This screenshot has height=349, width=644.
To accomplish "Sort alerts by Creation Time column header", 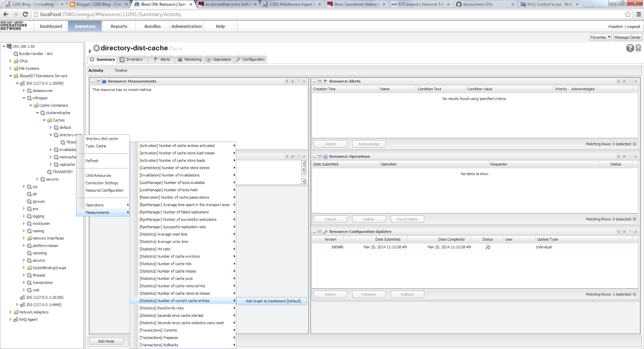I will 345,89.
